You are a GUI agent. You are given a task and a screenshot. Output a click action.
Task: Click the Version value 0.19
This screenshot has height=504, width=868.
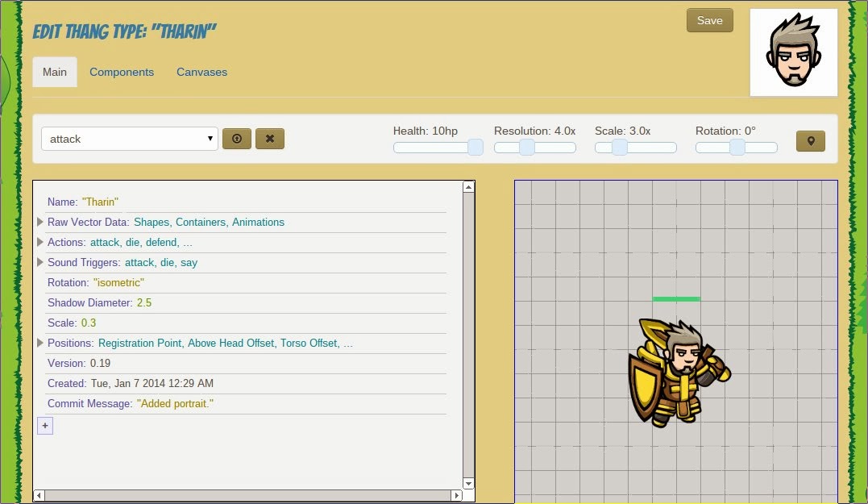(100, 364)
